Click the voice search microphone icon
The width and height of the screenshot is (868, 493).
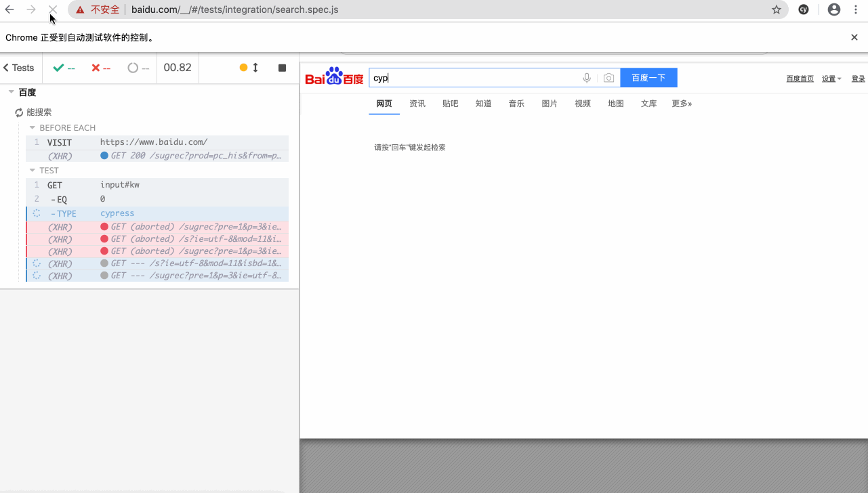[x=587, y=78]
